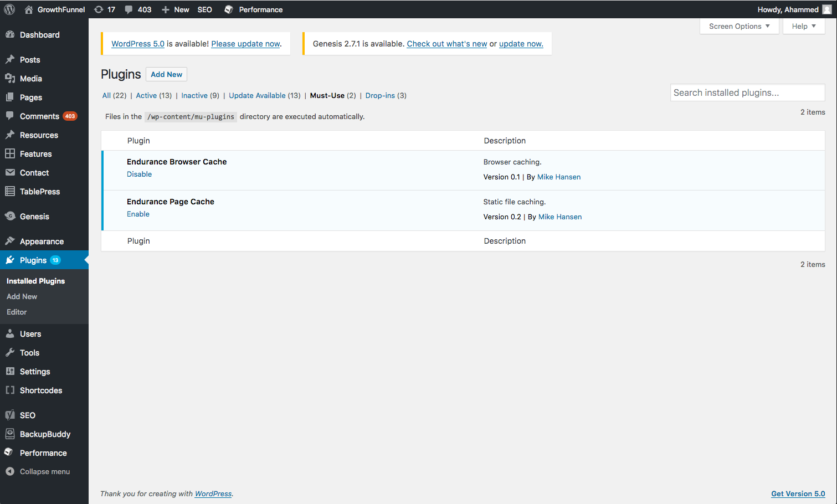Click the Add New plugin button

166,74
